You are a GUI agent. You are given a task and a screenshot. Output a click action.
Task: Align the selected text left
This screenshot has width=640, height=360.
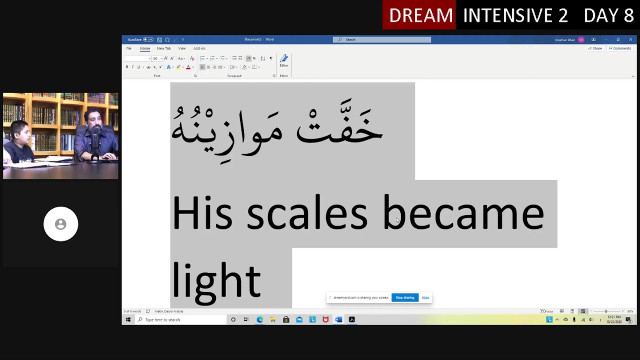point(202,67)
